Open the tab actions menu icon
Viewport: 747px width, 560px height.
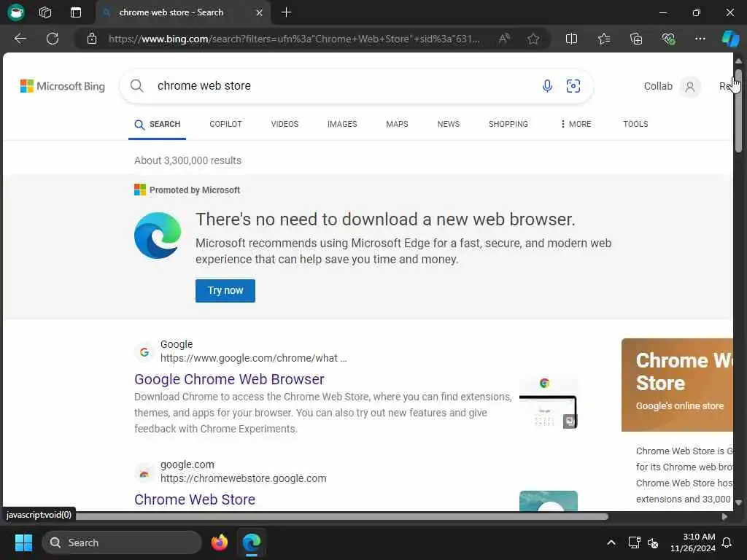76,12
